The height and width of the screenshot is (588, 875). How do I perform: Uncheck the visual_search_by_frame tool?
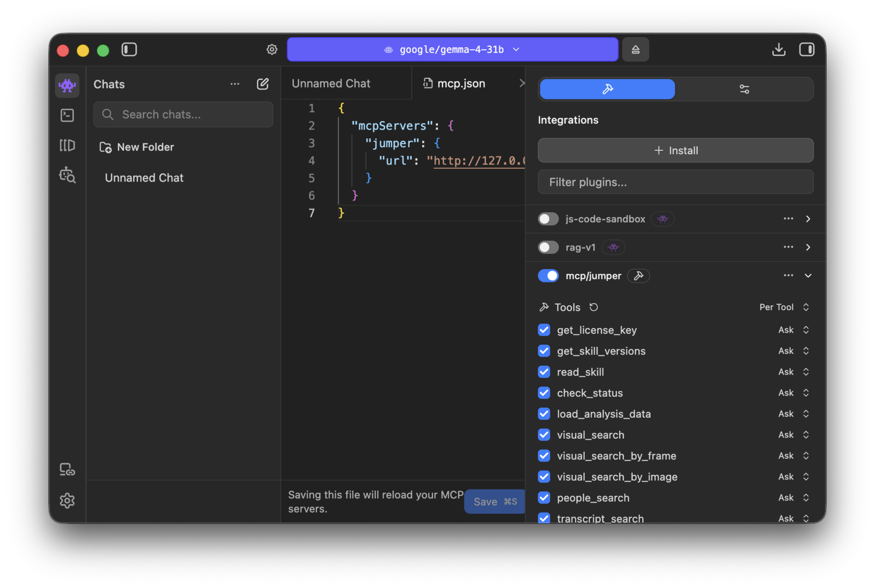[x=544, y=456]
